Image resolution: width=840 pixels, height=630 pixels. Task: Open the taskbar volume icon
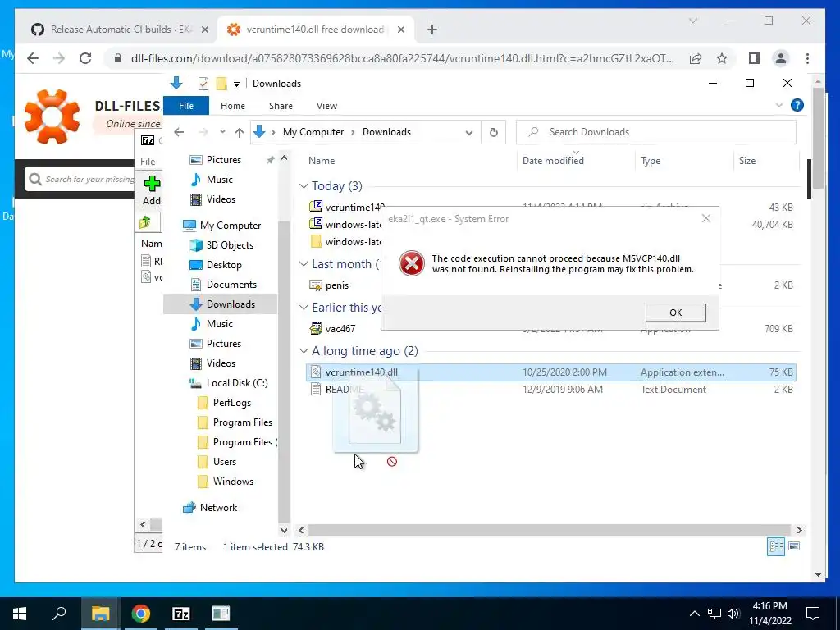[x=733, y=614]
